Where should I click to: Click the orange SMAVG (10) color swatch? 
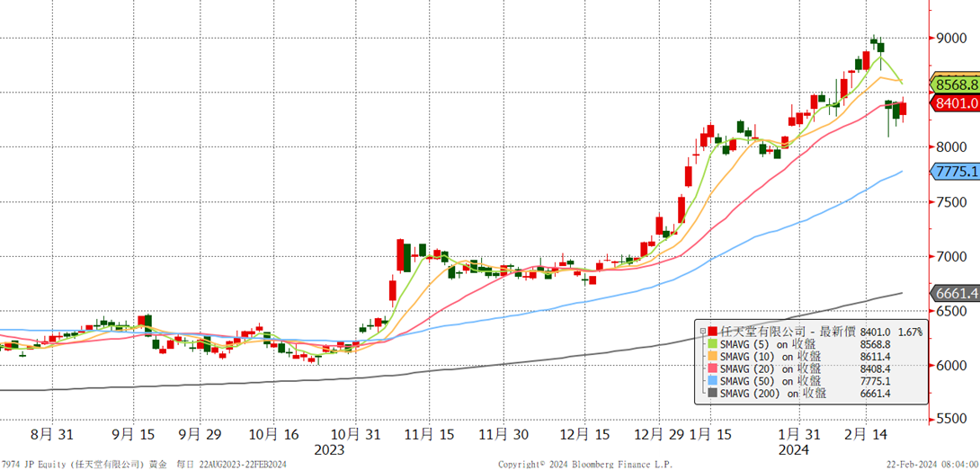tap(713, 356)
